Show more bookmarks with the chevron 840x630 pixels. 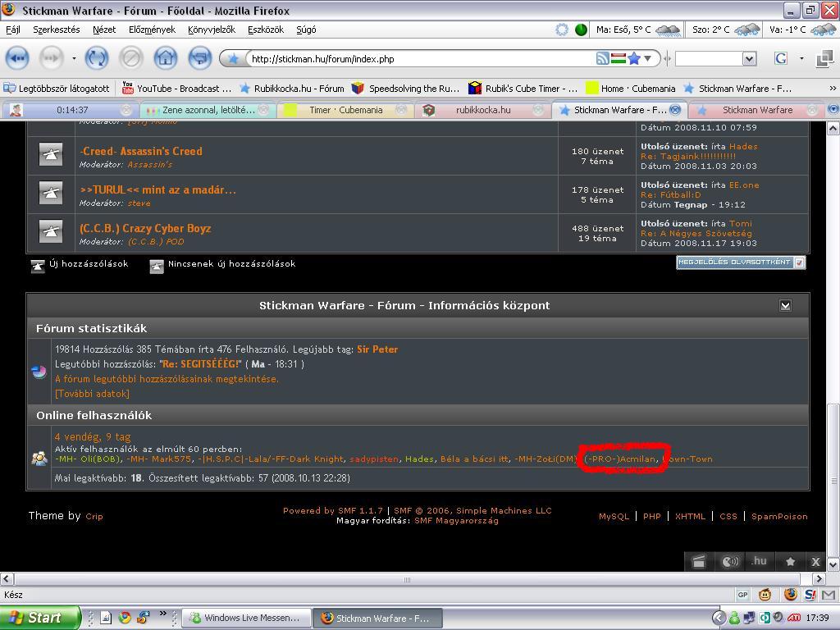(833, 89)
